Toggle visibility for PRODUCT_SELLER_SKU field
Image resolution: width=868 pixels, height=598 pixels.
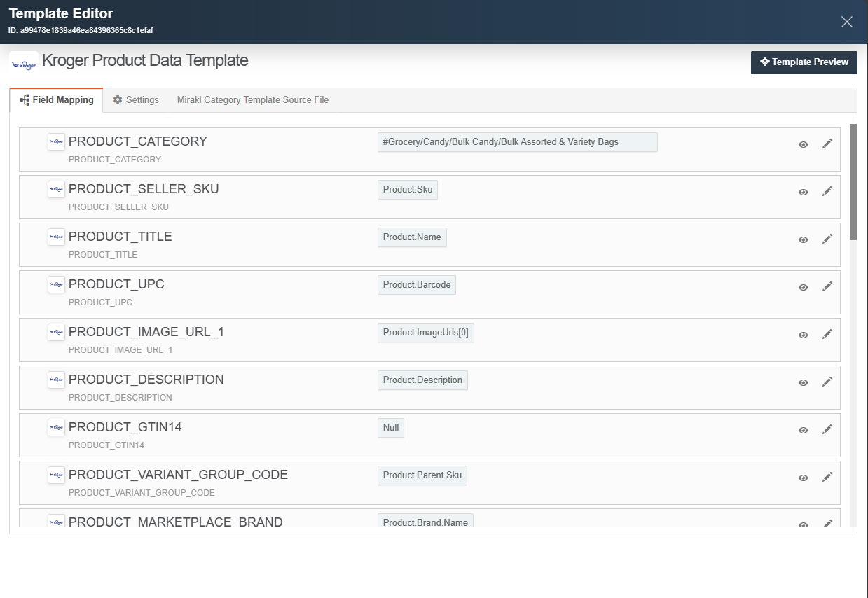pos(803,191)
